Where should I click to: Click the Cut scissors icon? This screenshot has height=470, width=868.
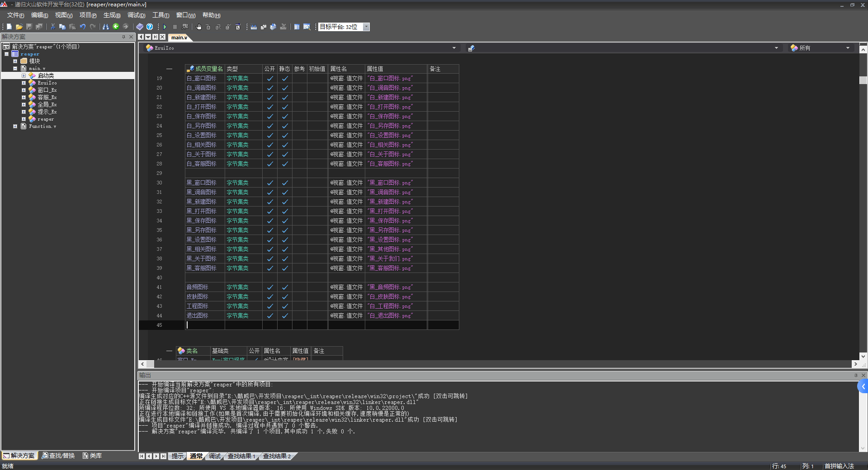[x=53, y=27]
